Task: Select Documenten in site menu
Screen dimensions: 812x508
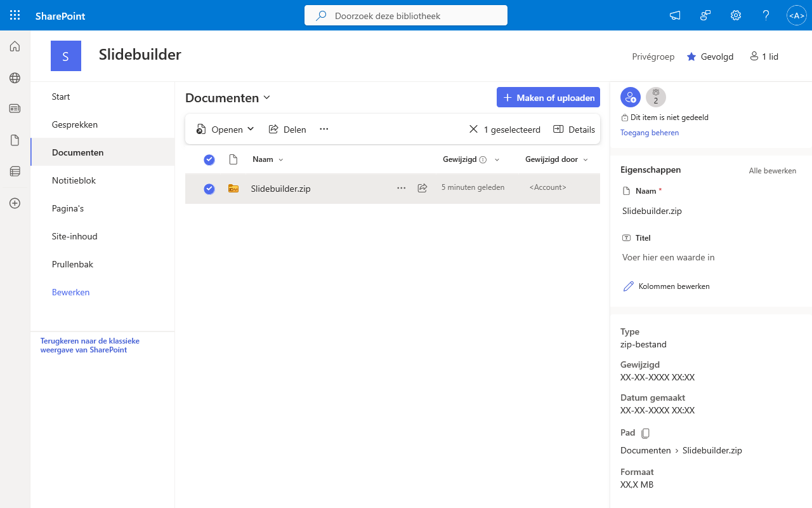Action: (103, 152)
